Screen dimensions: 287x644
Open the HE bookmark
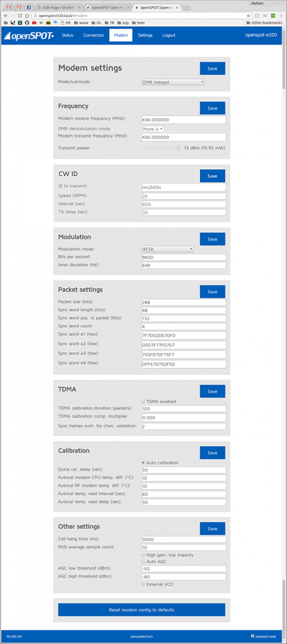(x=66, y=22)
